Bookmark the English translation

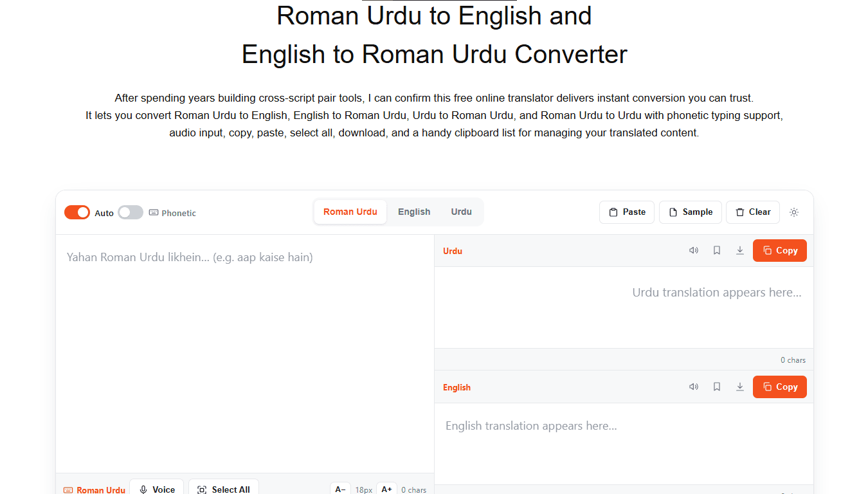pyautogui.click(x=717, y=387)
